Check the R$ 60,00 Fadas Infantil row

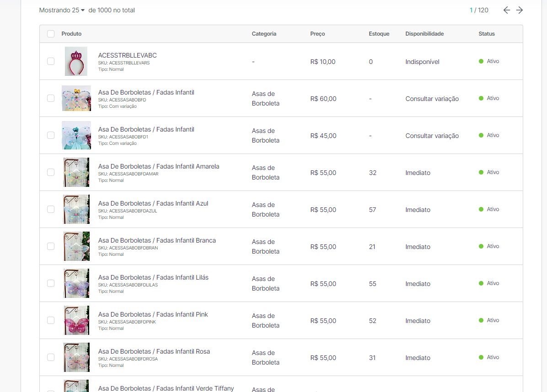pyautogui.click(x=51, y=98)
